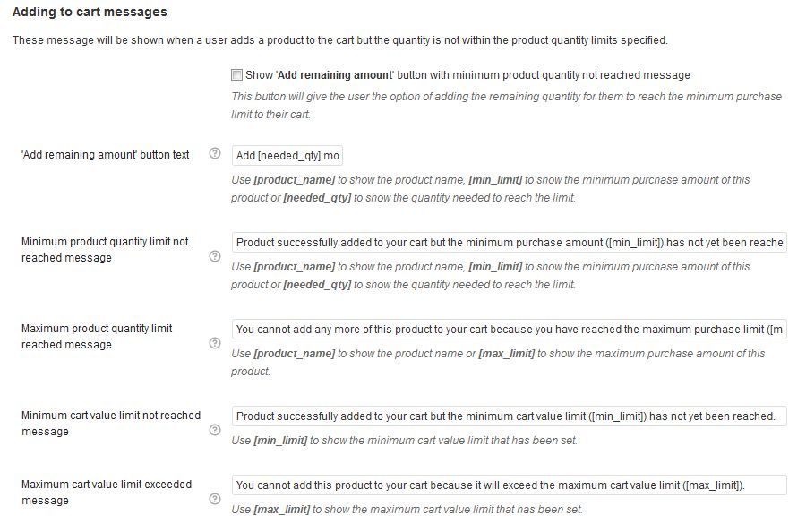Click the maximum cart value exceeded message field
The height and width of the screenshot is (532, 806).
tap(510, 484)
